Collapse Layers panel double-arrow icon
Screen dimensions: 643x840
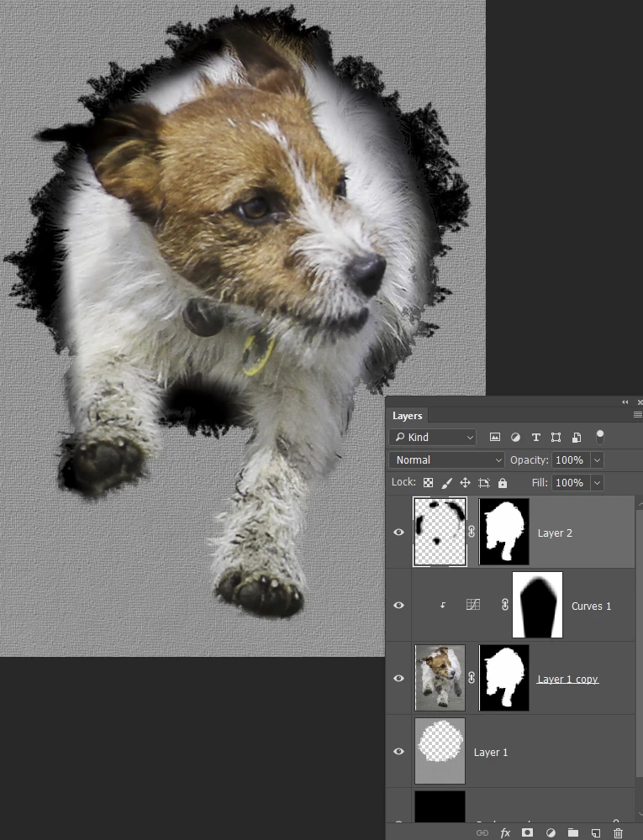(625, 402)
